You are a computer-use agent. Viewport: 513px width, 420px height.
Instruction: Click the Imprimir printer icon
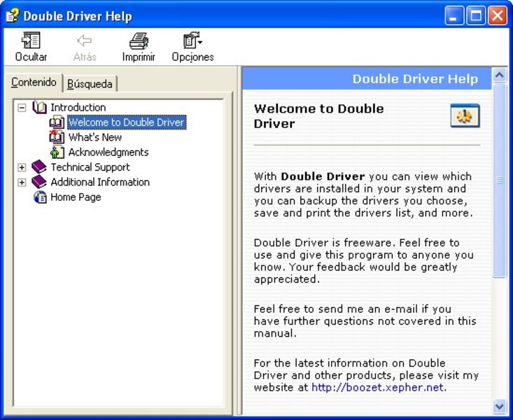[x=139, y=41]
